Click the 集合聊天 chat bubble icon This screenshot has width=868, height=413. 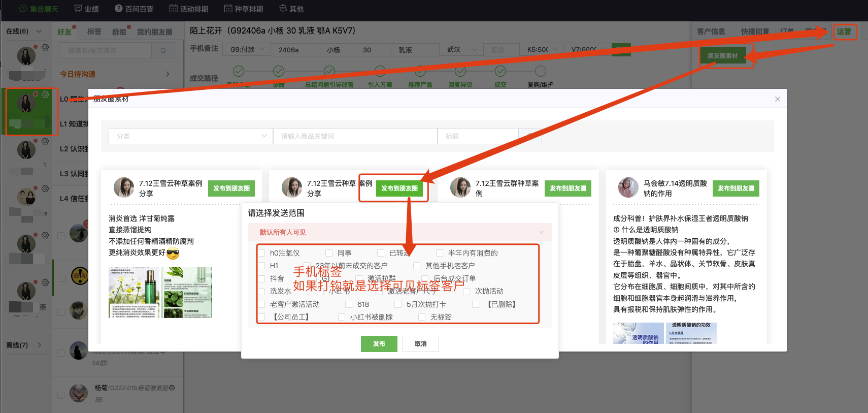(23, 9)
